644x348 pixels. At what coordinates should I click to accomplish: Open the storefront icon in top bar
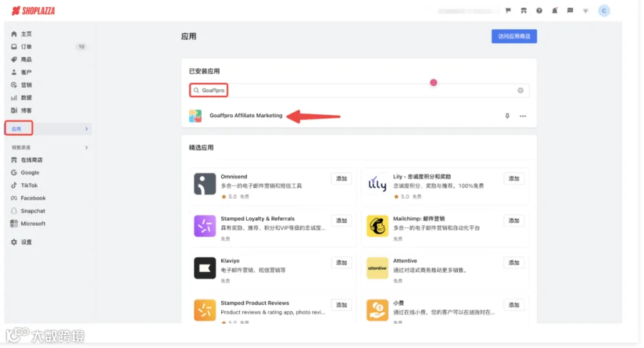pos(524,11)
